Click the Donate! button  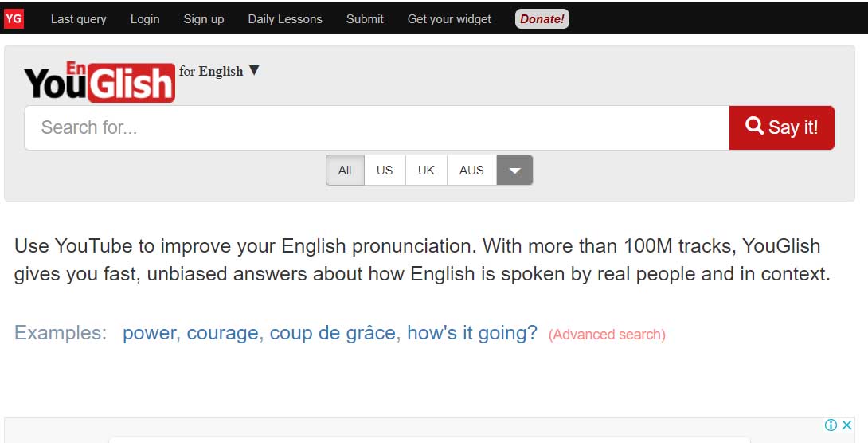(542, 19)
